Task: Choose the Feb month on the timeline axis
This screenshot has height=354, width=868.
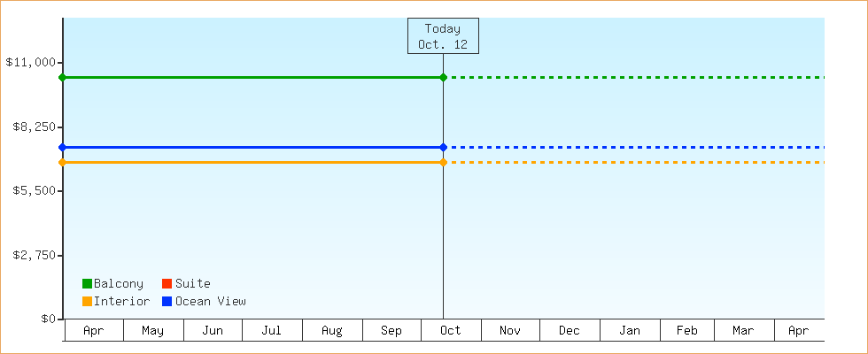Action: [x=687, y=331]
